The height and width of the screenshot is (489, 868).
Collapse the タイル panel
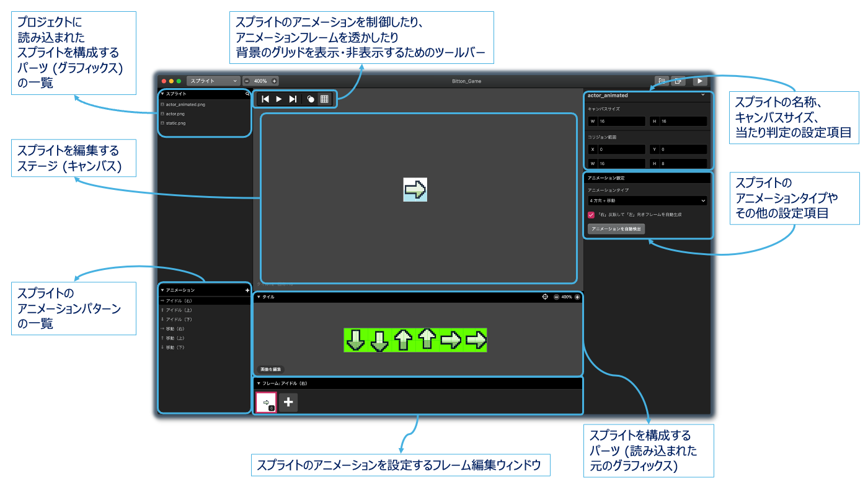pyautogui.click(x=259, y=297)
